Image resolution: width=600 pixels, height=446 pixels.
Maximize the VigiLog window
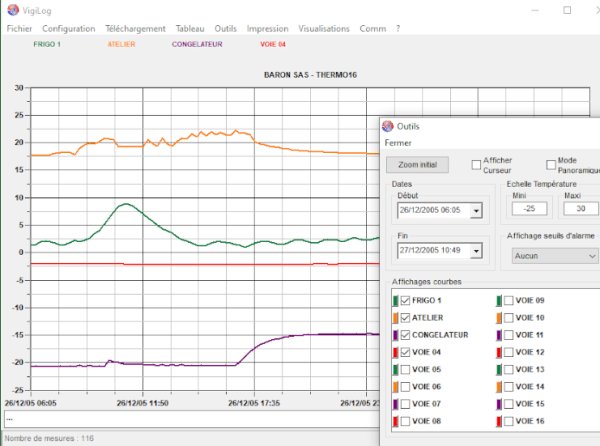pyautogui.click(x=567, y=10)
